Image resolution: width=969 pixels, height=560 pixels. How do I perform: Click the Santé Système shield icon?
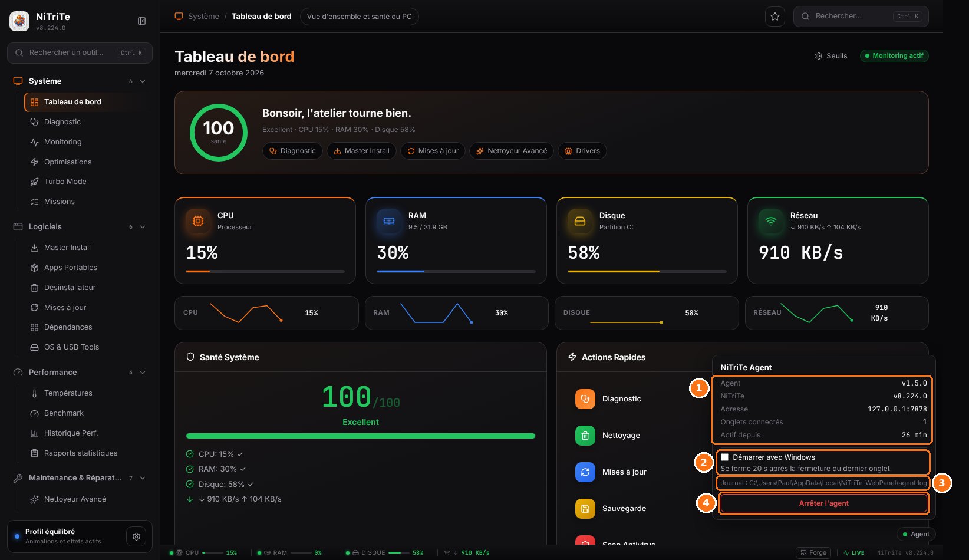coord(190,357)
